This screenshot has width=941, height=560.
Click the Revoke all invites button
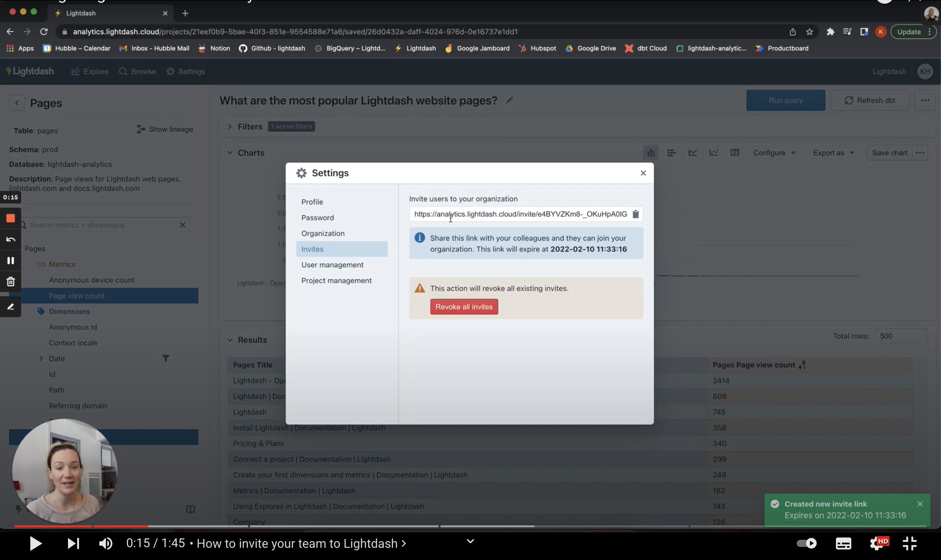(x=464, y=307)
